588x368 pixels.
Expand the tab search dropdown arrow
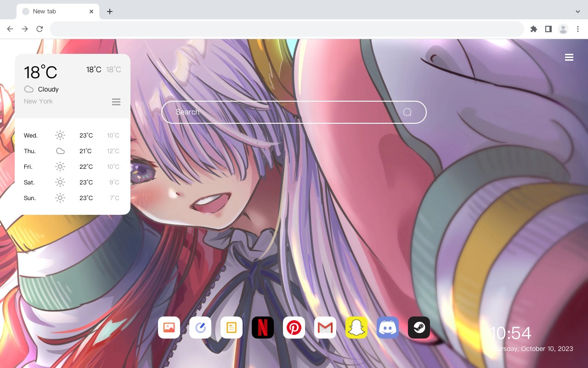tap(578, 11)
